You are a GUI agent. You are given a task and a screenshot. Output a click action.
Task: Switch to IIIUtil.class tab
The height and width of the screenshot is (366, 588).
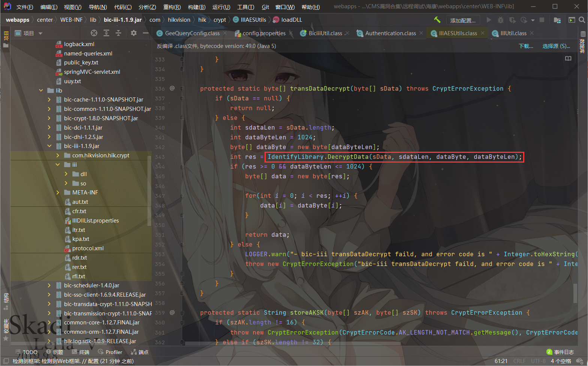coord(513,33)
